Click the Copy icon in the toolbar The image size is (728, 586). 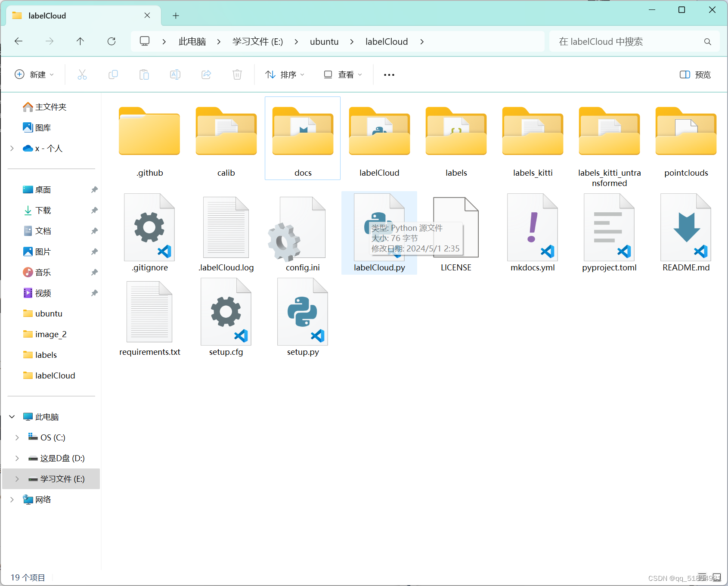click(x=113, y=74)
